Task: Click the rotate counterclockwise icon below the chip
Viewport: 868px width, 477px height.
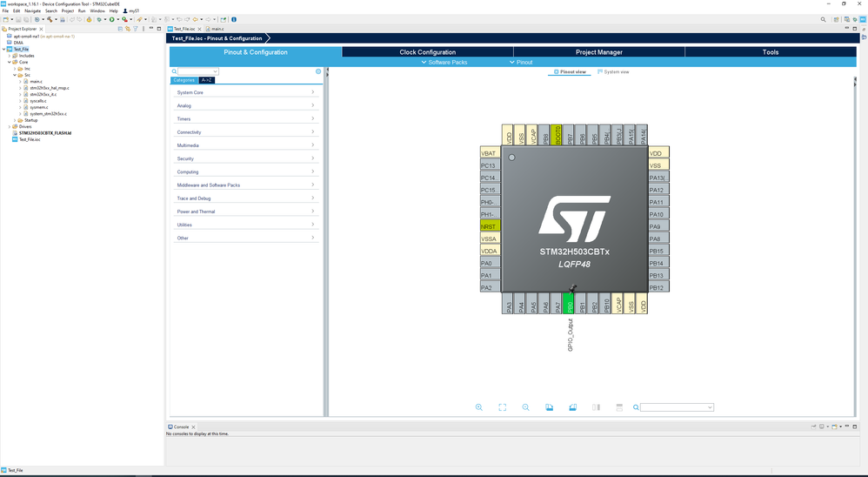Action: tap(572, 407)
